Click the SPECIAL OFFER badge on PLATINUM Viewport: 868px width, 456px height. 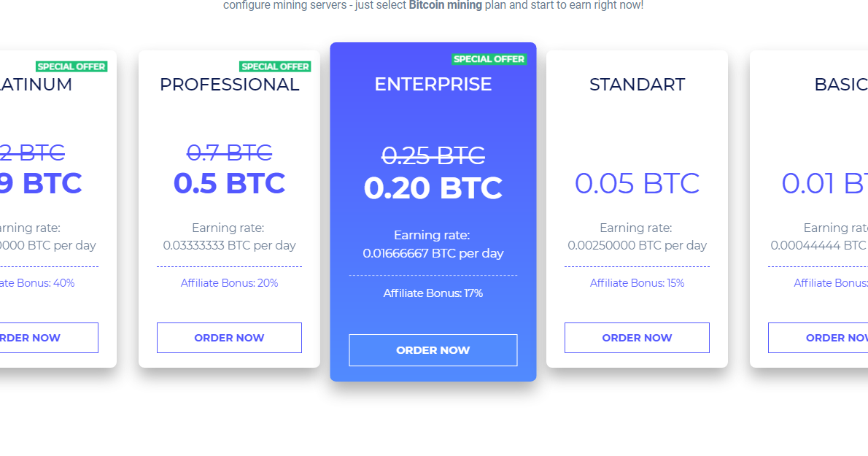pyautogui.click(x=72, y=66)
